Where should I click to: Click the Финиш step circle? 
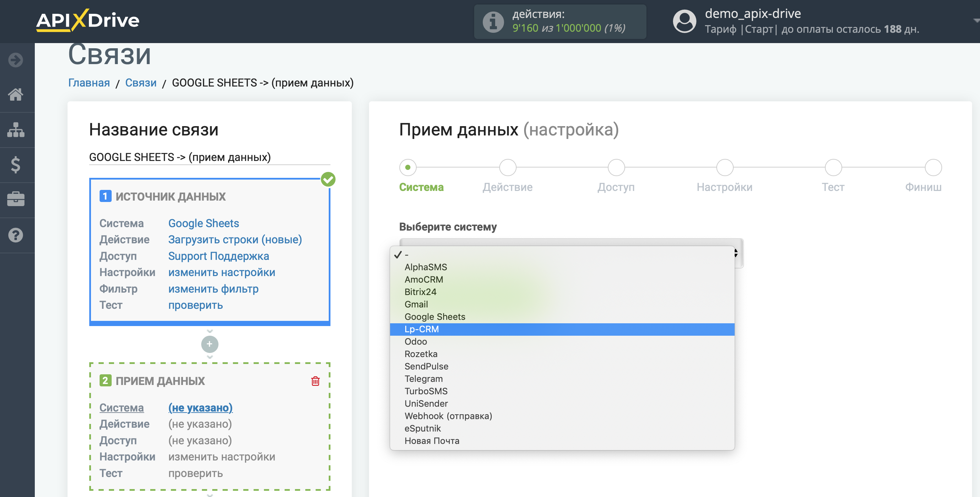click(933, 167)
